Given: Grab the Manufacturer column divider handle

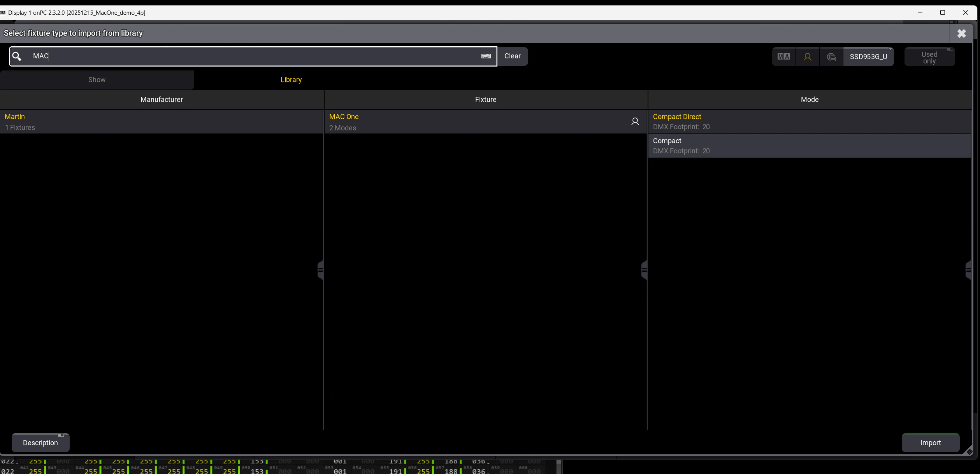Looking at the screenshot, I should click(x=321, y=270).
